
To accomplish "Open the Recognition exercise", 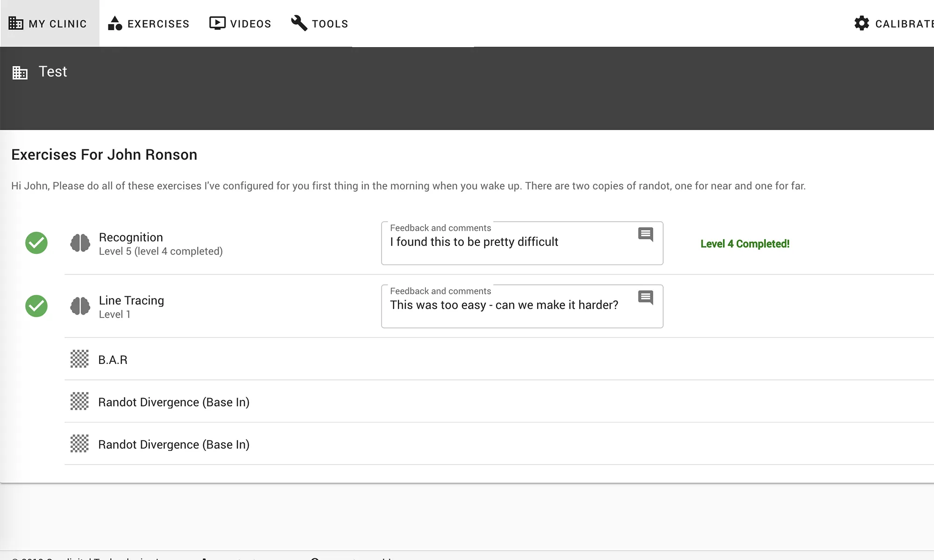I will pyautogui.click(x=131, y=238).
